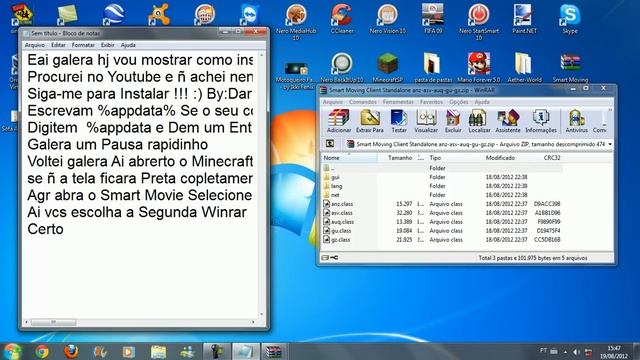Select the gui folder in WinRAR
The width and height of the screenshot is (640, 360).
point(335,177)
